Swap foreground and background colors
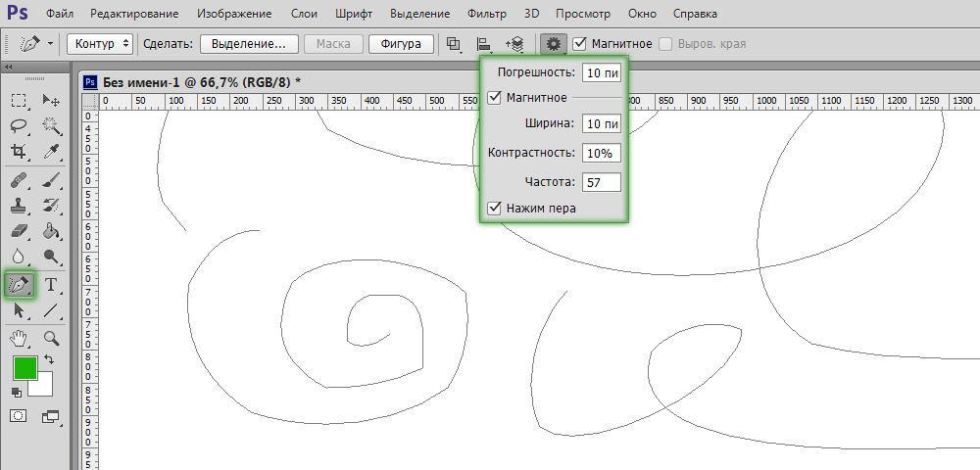Screen dimensions: 980x470 (x=49, y=360)
